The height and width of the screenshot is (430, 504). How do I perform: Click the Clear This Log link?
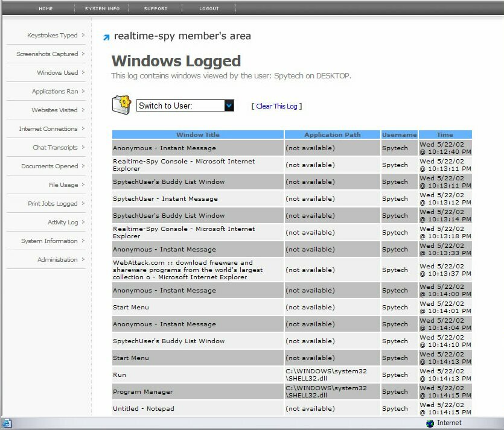tap(276, 106)
